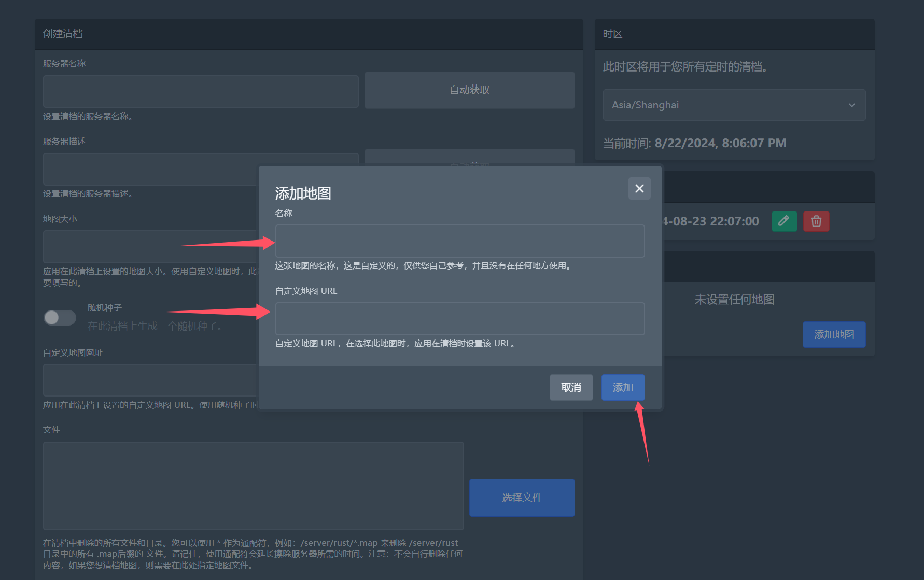
Task: Focus the 自定义地图 URL input in dialog
Action: point(460,319)
